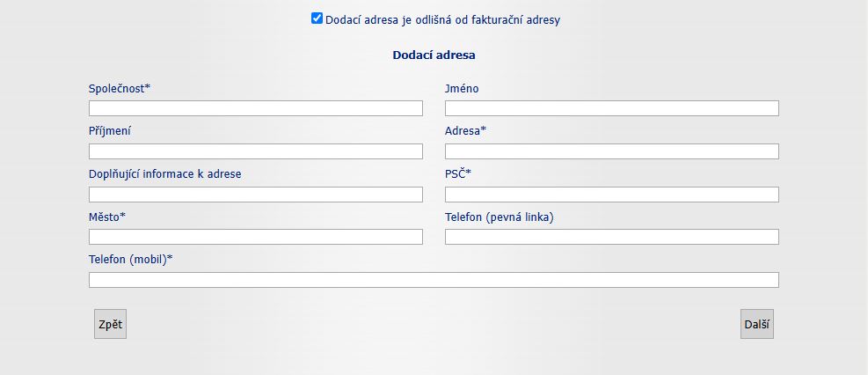Screen dimensions: 868x375
Task: Click the Další button
Action: [756, 324]
